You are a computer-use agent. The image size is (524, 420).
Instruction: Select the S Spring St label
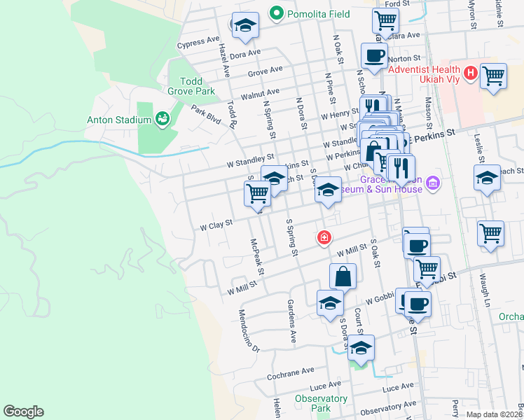click(292, 237)
